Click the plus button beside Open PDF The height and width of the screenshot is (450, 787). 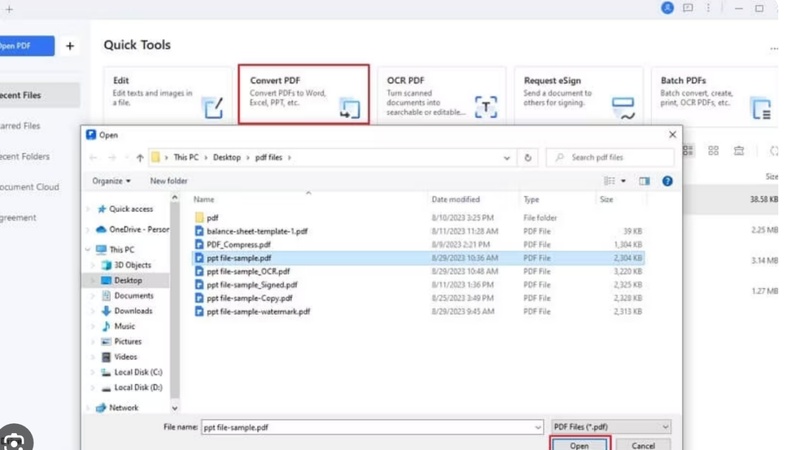(70, 46)
